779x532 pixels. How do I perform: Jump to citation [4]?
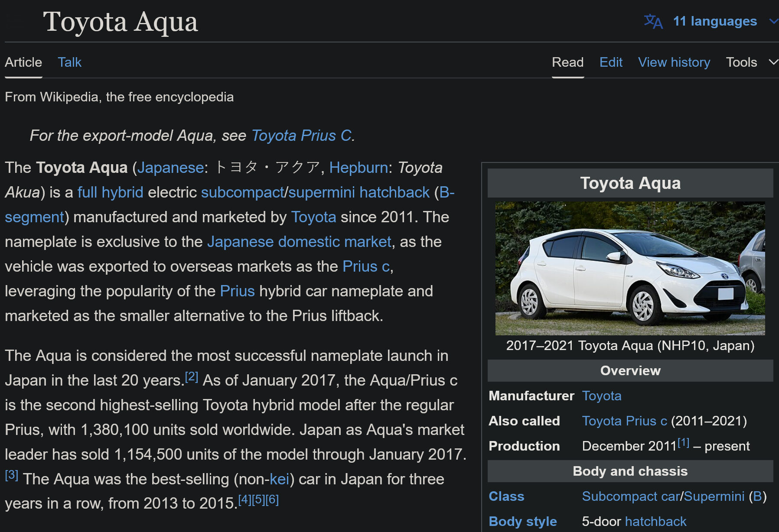[x=245, y=500]
